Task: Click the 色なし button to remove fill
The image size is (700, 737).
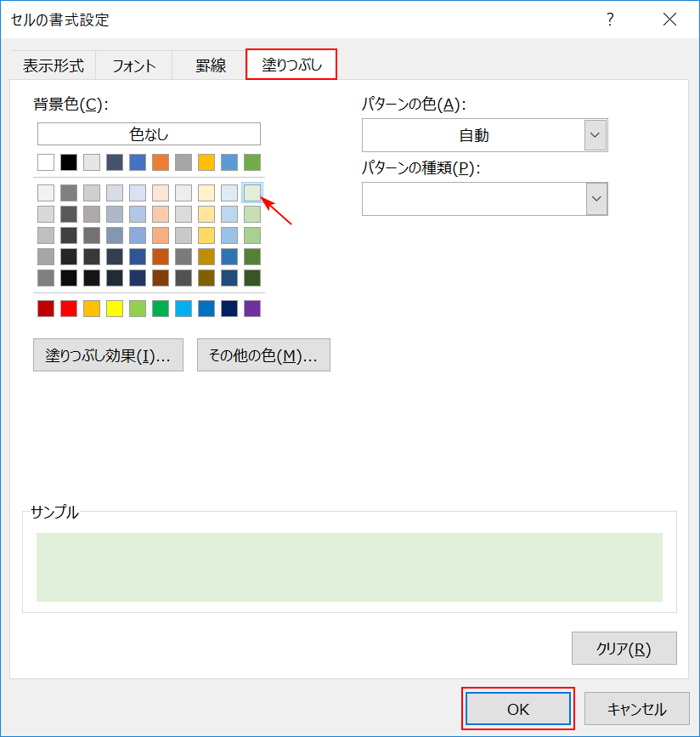Action: [148, 133]
